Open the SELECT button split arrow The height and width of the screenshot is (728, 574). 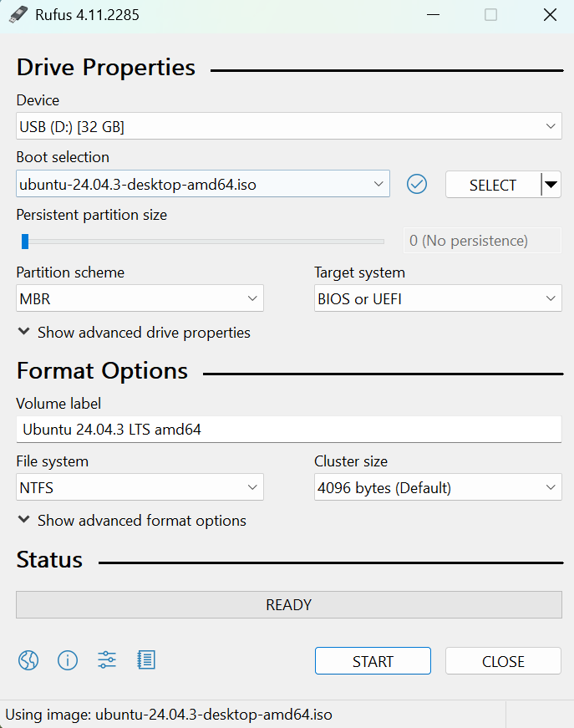[551, 185]
